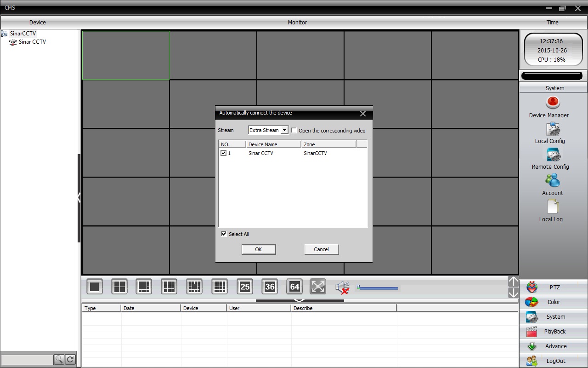Screen dimensions: 588x368
Task: Open the System panel tab
Action: (554, 316)
